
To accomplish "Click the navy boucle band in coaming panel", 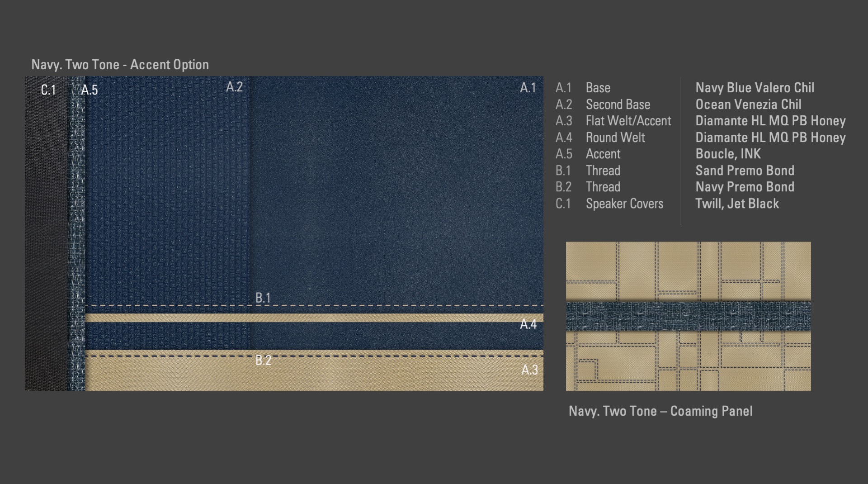I will click(x=688, y=316).
